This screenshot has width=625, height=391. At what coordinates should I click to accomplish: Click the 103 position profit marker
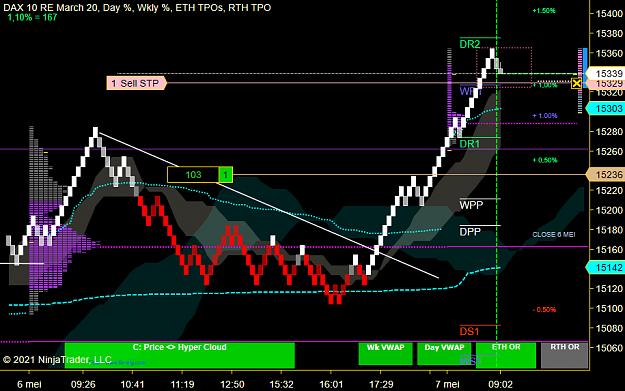tap(193, 175)
